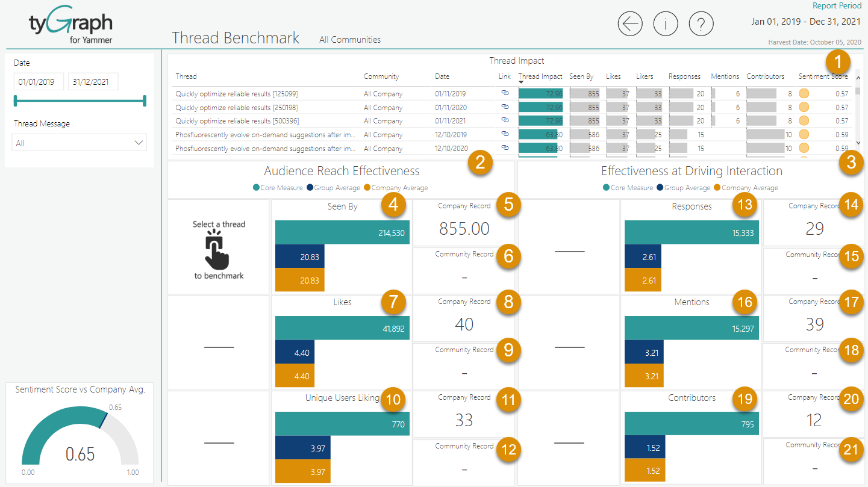Sort the table by the Seen By column

(581, 76)
